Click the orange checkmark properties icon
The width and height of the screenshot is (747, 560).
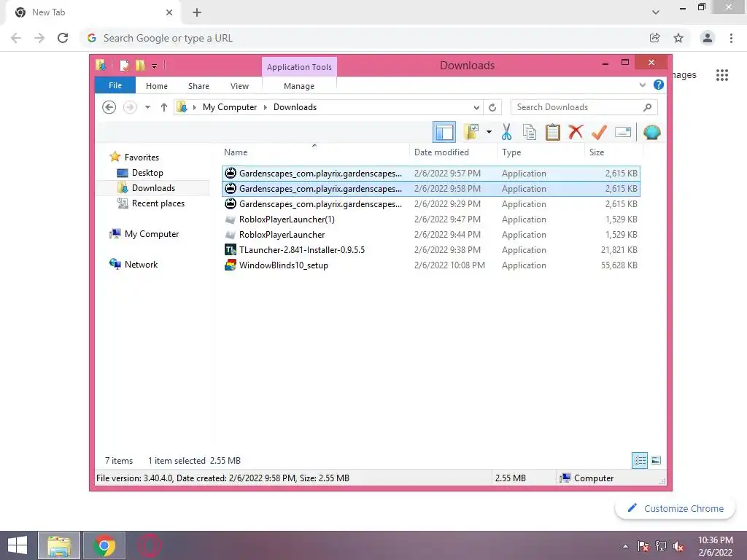pos(599,132)
